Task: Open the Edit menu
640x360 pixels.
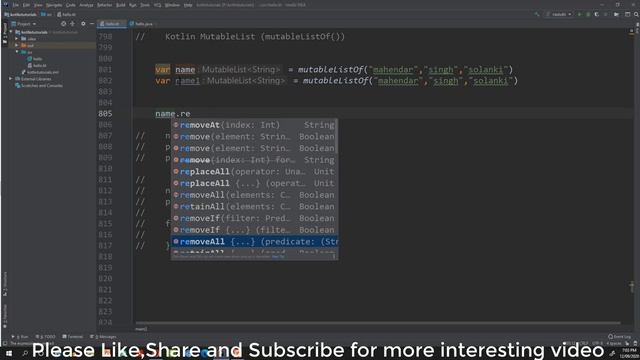Action: point(26,5)
